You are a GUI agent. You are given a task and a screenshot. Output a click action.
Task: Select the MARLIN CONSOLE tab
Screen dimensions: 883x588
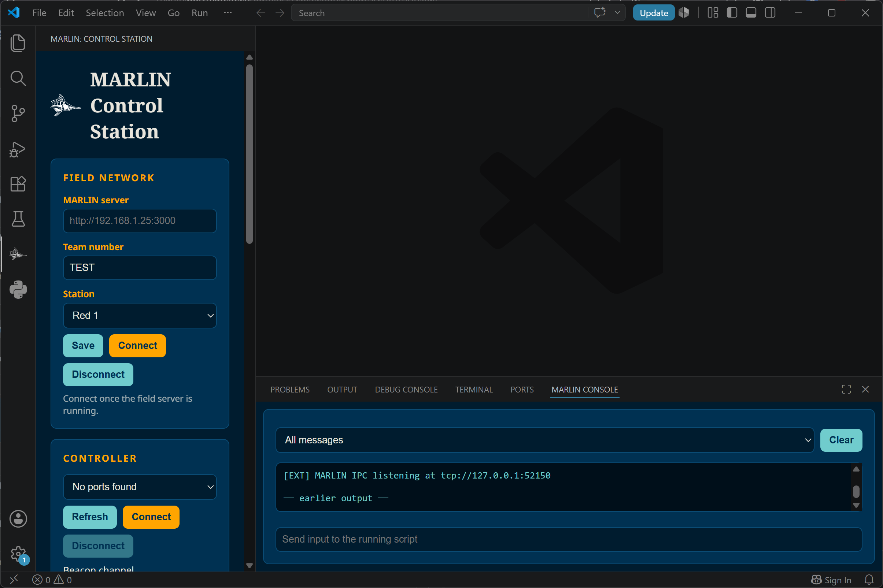[x=584, y=390]
